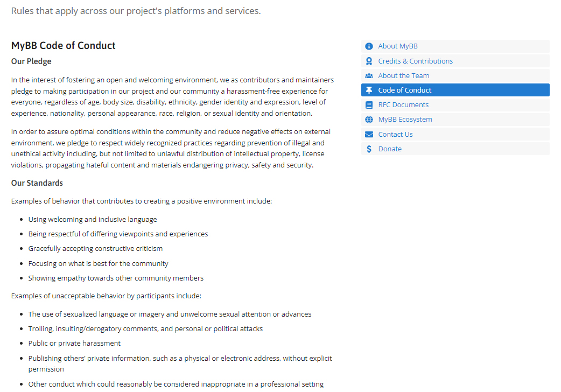Click 'Focusing on what is best' bullet
This screenshot has height=392, width=561.
tap(99, 263)
